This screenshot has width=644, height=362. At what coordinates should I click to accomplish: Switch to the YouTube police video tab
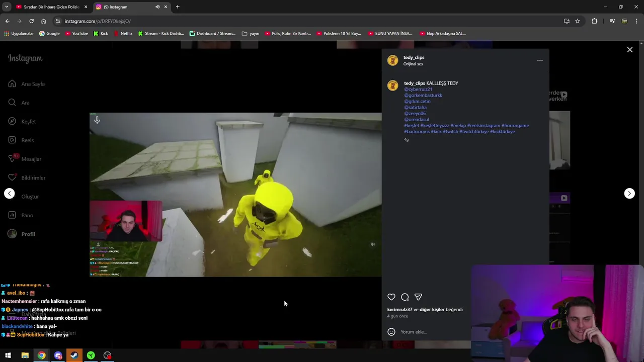[x=50, y=7]
